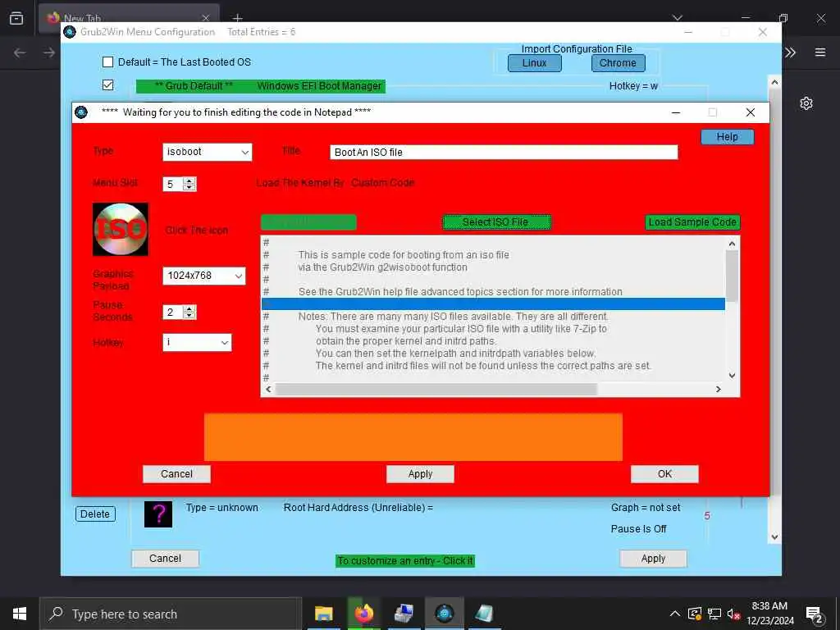This screenshot has height=630, width=840.
Task: Click the line 'See the Grub2Win help file advanced topics'
Action: pyautogui.click(x=460, y=292)
